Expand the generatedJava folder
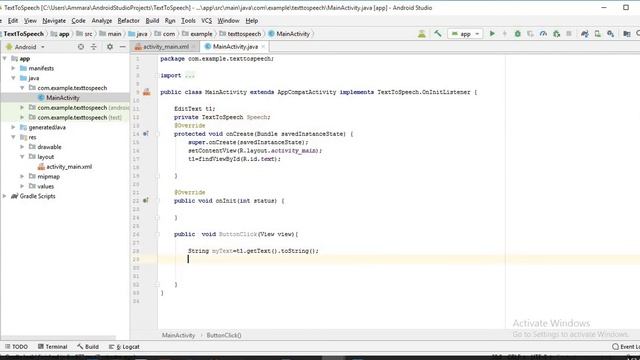 click(x=13, y=127)
